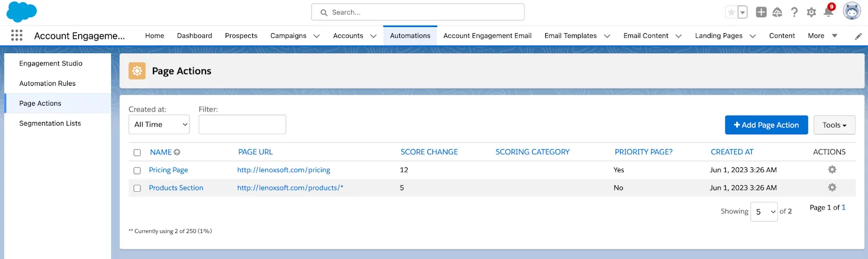Open the Landing Pages tab
The height and width of the screenshot is (259, 868).
pos(718,36)
